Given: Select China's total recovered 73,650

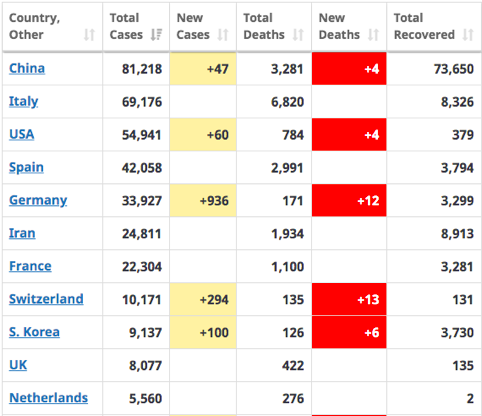Looking at the screenshot, I should pyautogui.click(x=454, y=69).
